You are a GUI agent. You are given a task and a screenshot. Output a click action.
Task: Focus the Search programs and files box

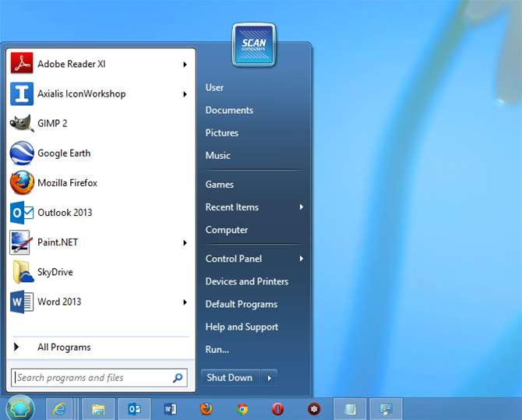pos(99,378)
